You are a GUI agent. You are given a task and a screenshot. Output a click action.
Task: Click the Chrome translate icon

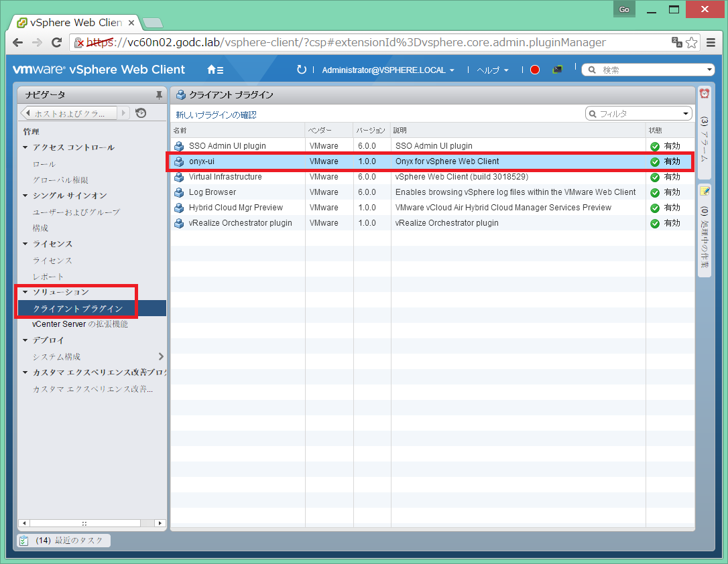pos(676,42)
